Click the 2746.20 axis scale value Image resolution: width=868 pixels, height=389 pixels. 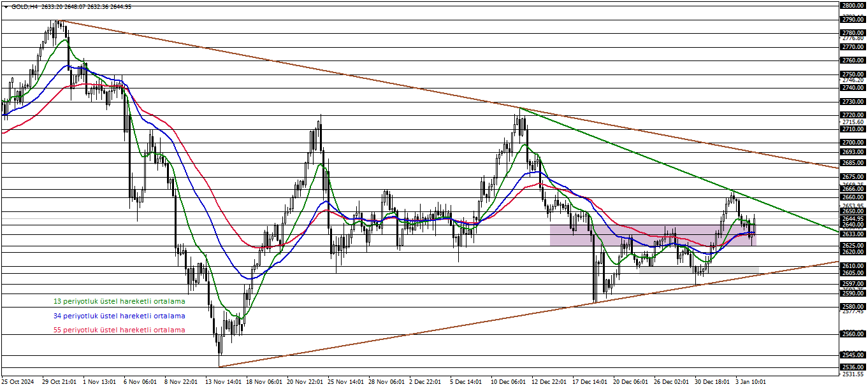pyautogui.click(x=853, y=81)
